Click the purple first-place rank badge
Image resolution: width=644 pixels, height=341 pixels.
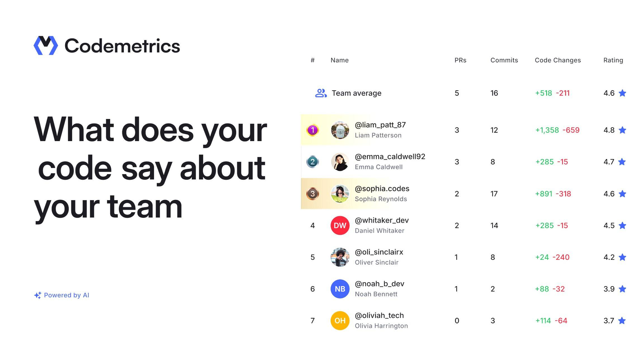pyautogui.click(x=313, y=130)
